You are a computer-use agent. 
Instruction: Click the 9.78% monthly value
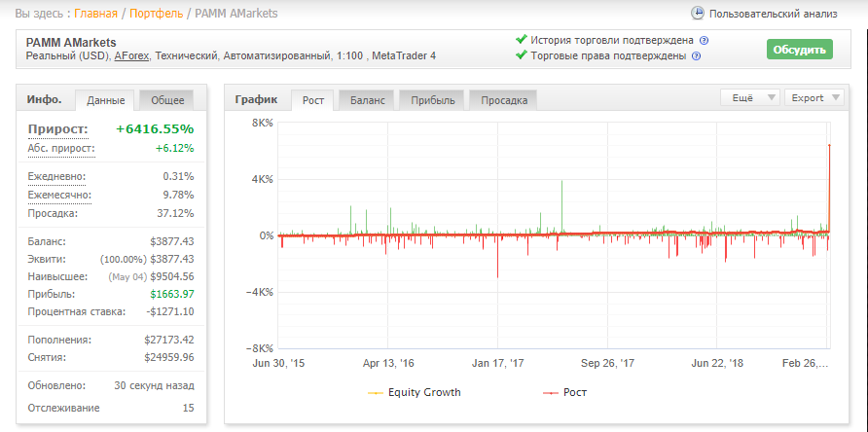click(x=176, y=195)
